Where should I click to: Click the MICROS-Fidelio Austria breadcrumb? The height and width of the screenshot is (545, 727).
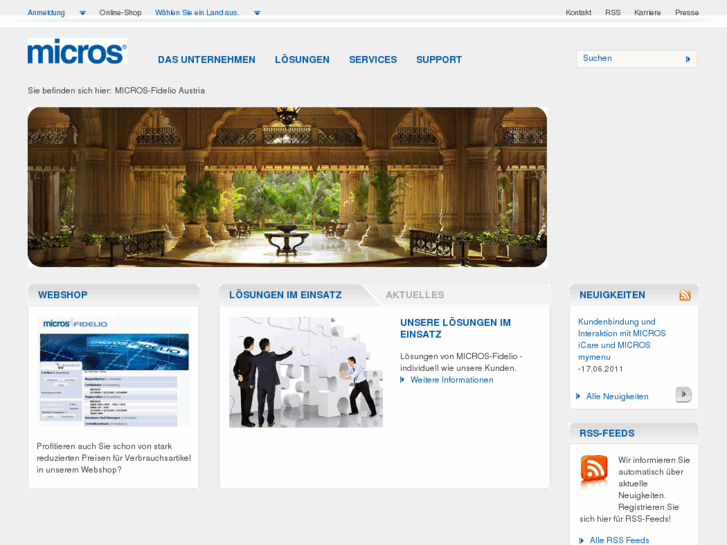[x=159, y=90]
